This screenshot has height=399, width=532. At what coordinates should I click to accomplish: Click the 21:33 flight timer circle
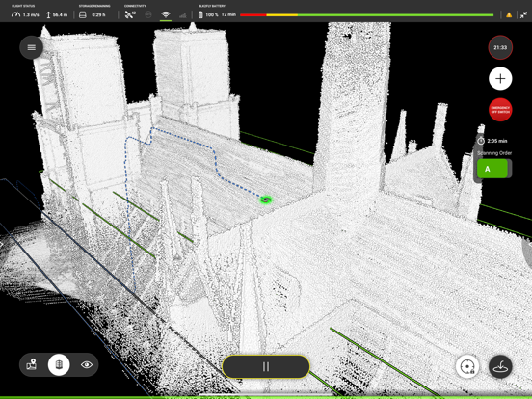[500, 47]
